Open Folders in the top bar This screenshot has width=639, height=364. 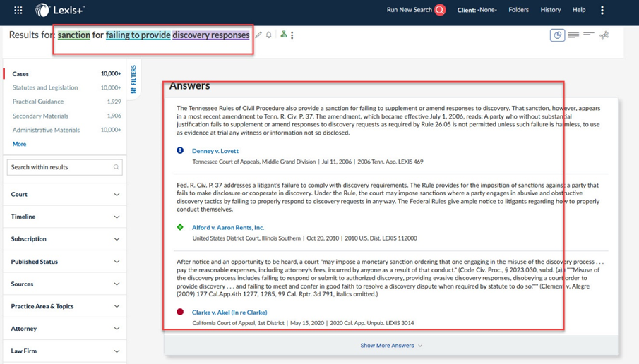coord(518,10)
